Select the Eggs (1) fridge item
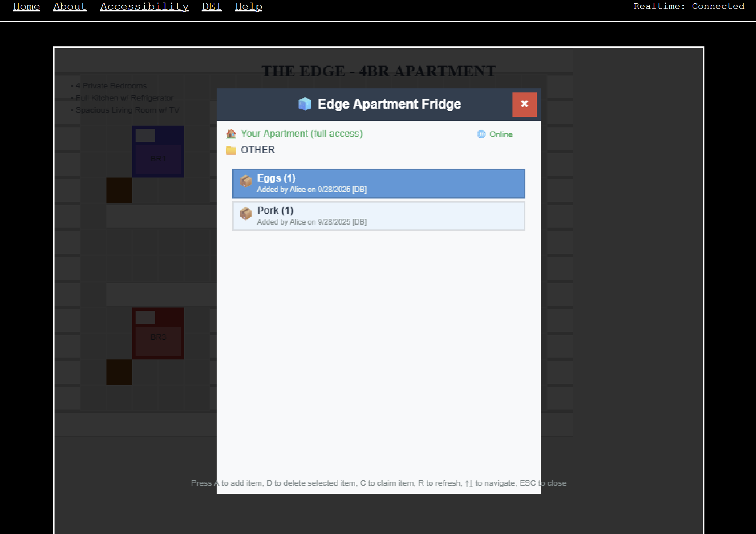Viewport: 756px width, 534px height. pyautogui.click(x=378, y=183)
